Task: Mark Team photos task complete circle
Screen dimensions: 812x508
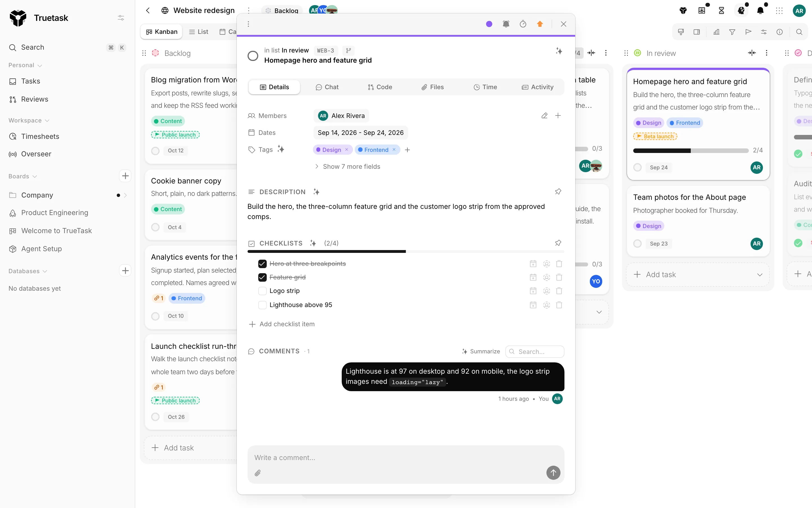Action: [x=637, y=244]
